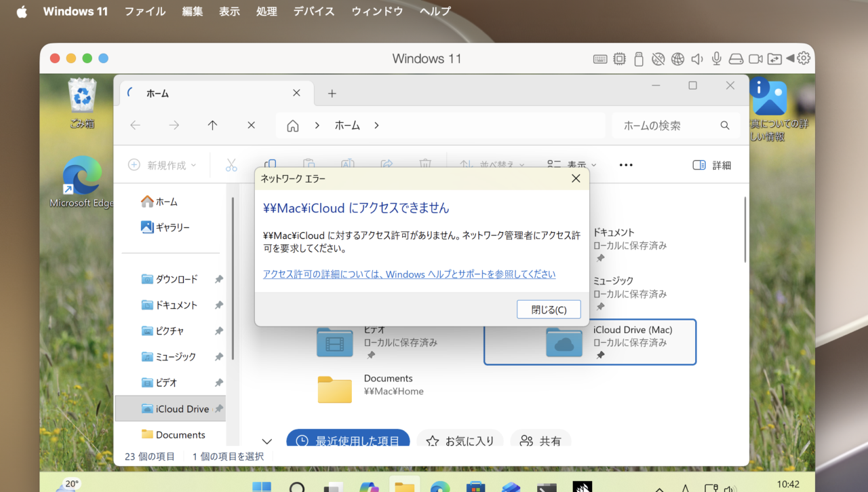Click the Cut scissors icon in Explorer toolbar
Screen dimensions: 868x492
(231, 165)
